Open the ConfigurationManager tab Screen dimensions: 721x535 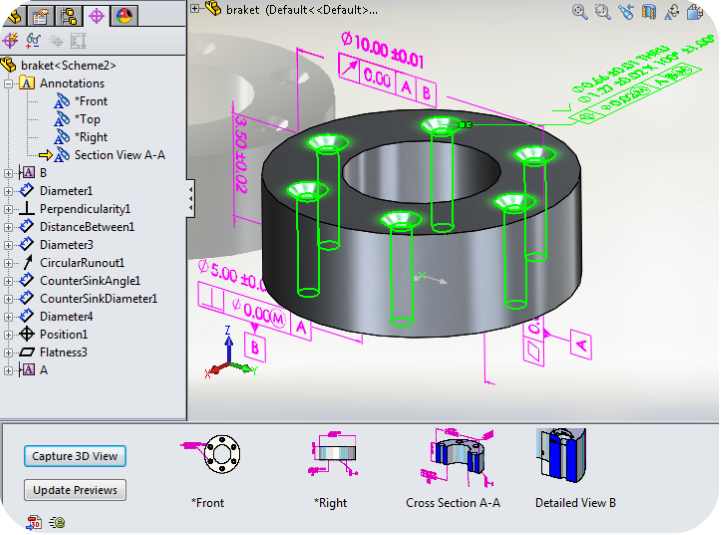[x=68, y=15]
